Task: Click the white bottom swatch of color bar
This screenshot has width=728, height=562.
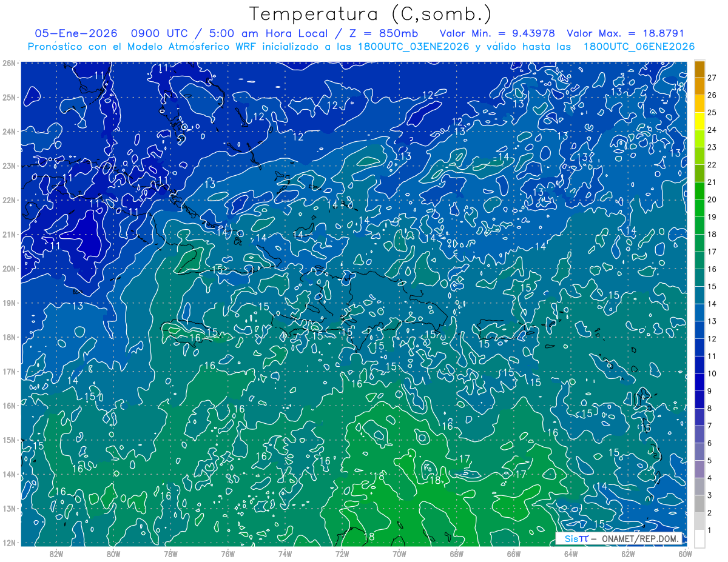Action: click(700, 538)
